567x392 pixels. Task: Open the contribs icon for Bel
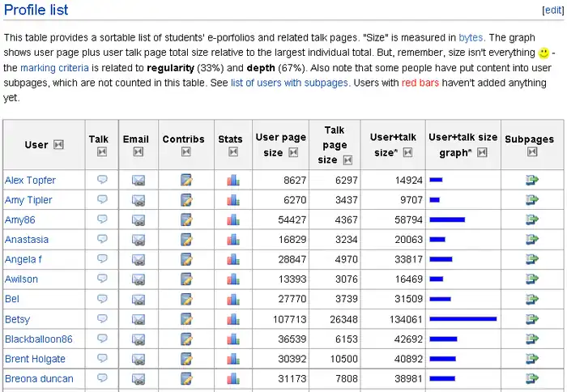[186, 299]
